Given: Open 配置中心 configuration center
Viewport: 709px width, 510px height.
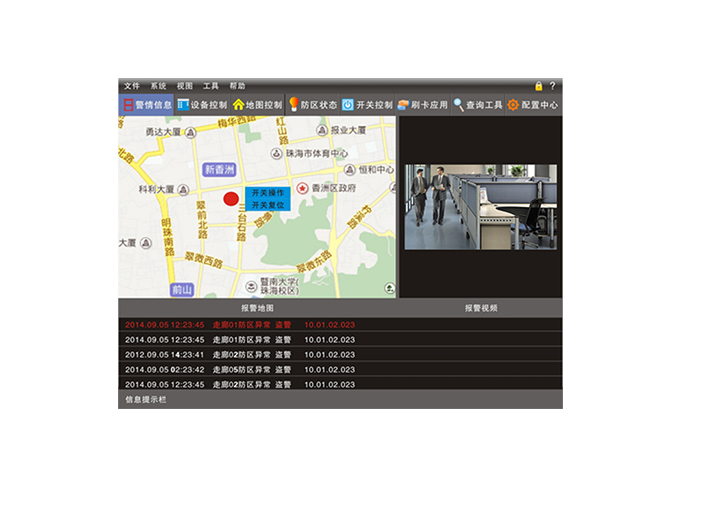Looking at the screenshot, I should [x=533, y=104].
